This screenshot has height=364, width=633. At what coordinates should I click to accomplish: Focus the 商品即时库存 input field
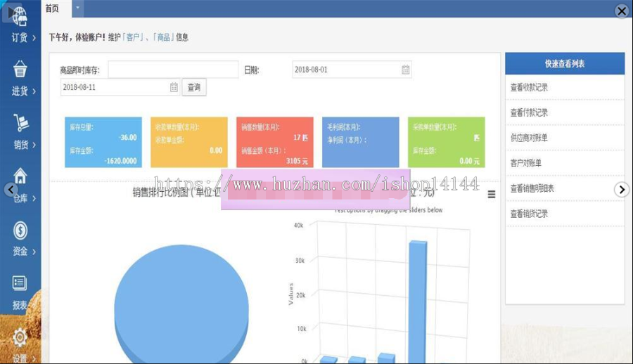173,70
